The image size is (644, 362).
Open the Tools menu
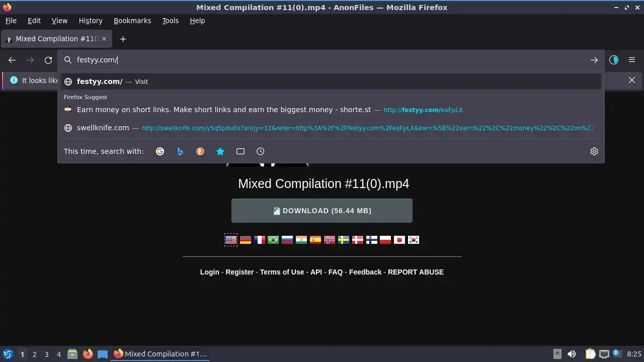(171, 21)
